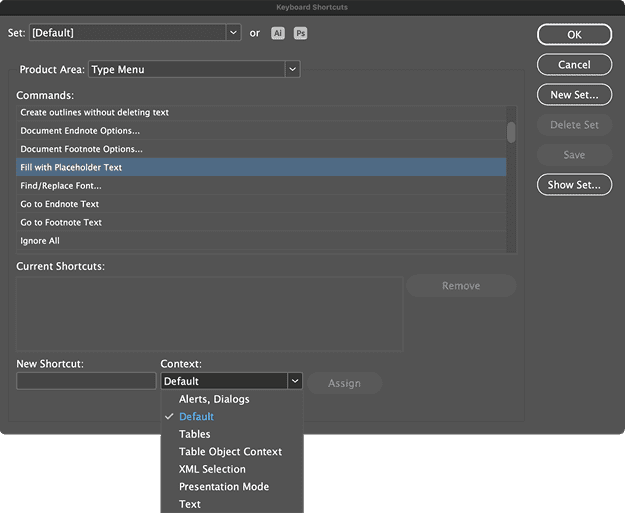Select Table Object Context option
Image resolution: width=625 pixels, height=513 pixels.
coord(230,452)
